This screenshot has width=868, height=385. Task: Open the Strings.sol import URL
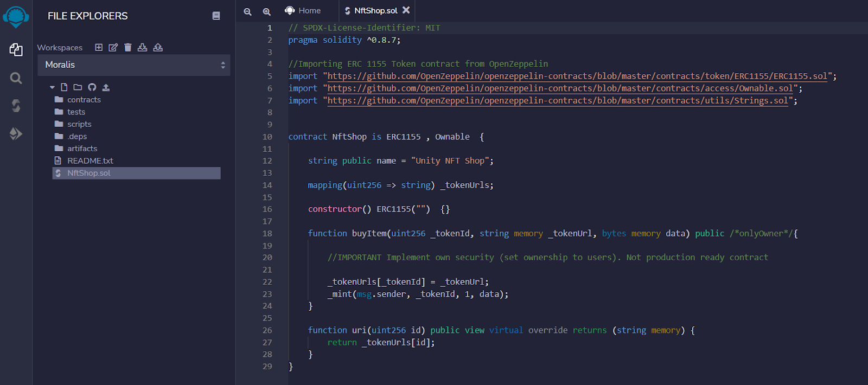tap(557, 100)
